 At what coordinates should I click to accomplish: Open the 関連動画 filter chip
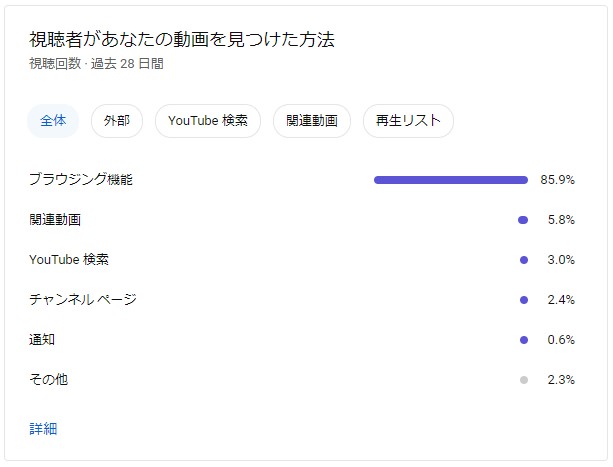click(x=311, y=121)
